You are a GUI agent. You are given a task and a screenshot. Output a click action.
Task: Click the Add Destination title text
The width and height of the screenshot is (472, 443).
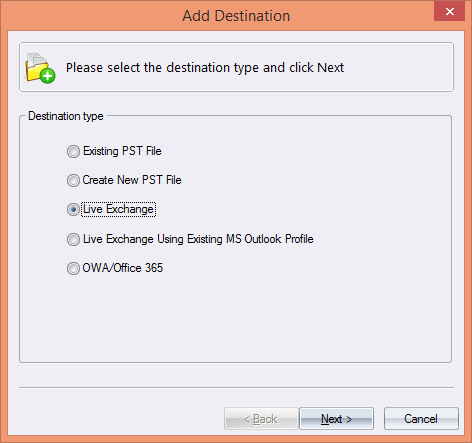(x=236, y=16)
